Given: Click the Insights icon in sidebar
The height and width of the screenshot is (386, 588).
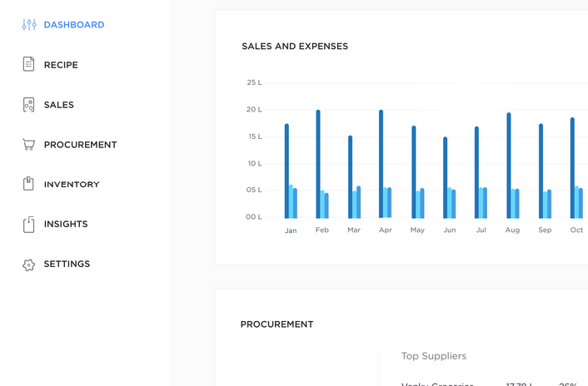Looking at the screenshot, I should [29, 224].
